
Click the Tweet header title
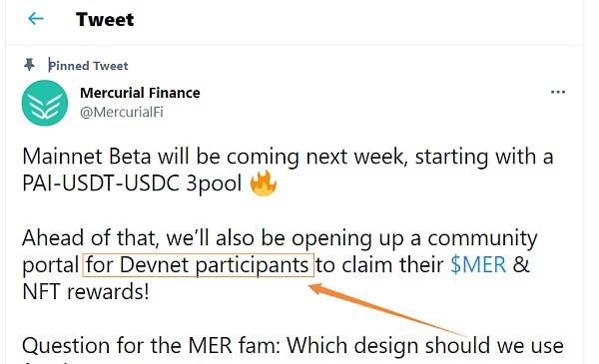coord(105,19)
